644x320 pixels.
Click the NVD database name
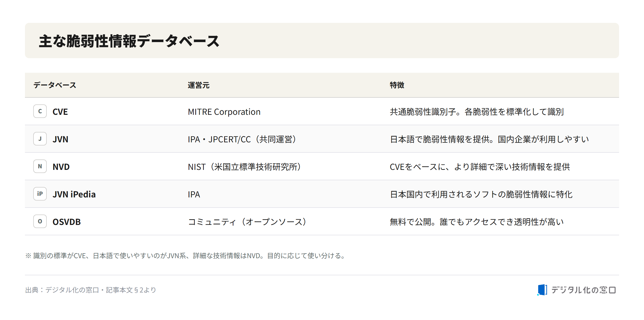61,167
